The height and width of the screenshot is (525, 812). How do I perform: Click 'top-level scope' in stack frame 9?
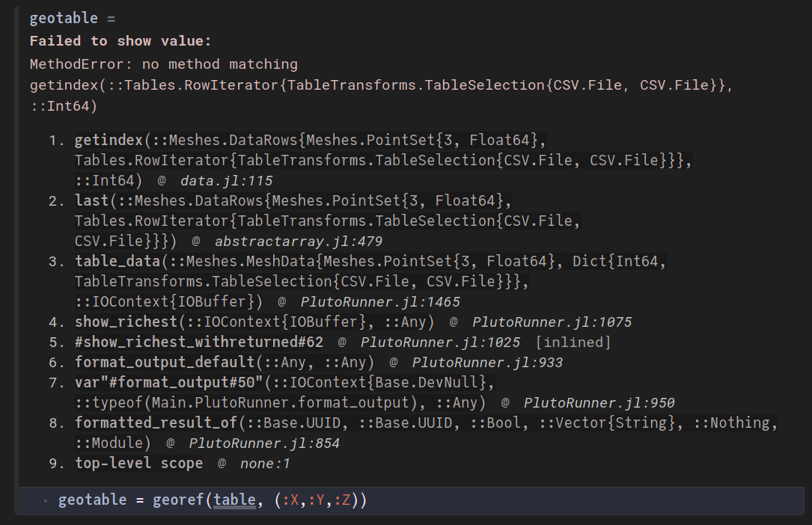coord(138,463)
